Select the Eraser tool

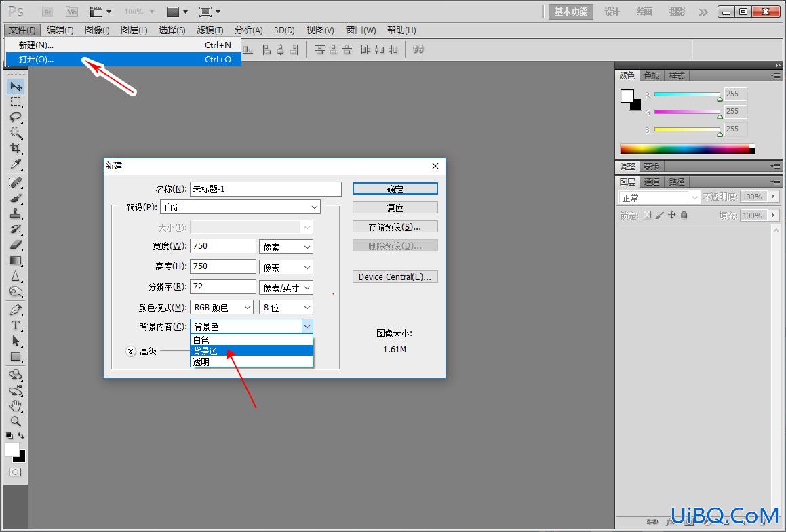[x=16, y=245]
